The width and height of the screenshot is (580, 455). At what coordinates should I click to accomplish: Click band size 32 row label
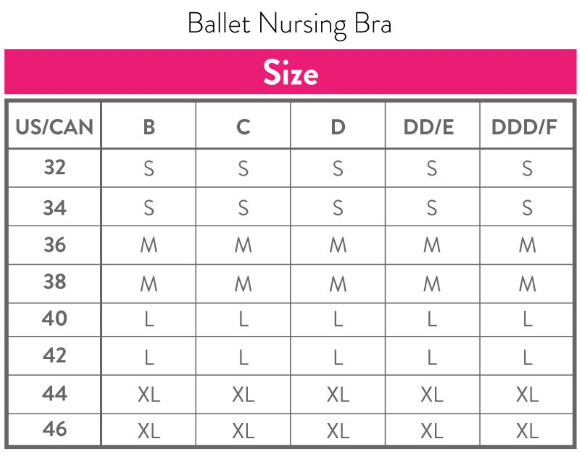pos(55,167)
